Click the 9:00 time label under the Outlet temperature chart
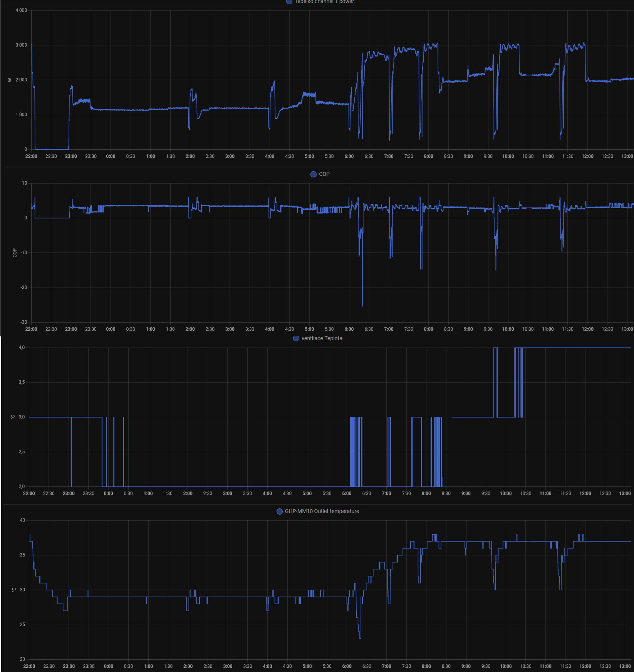634x672 pixels. [466, 666]
